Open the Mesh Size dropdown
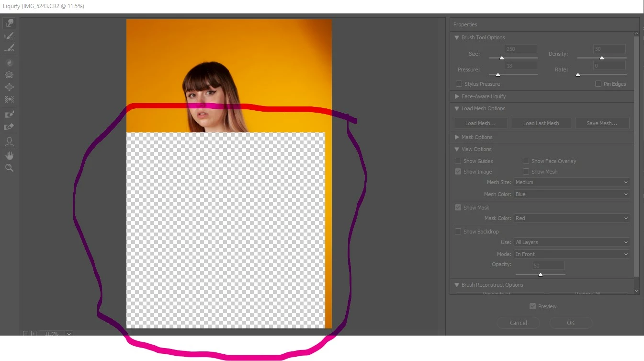 [x=572, y=182]
